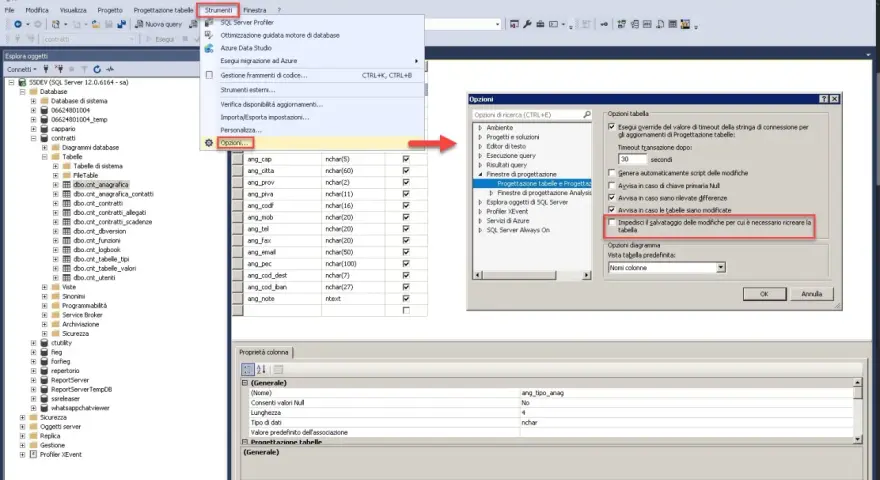
Task: Click the Timeout transazione seconds field
Action: pyautogui.click(x=632, y=159)
